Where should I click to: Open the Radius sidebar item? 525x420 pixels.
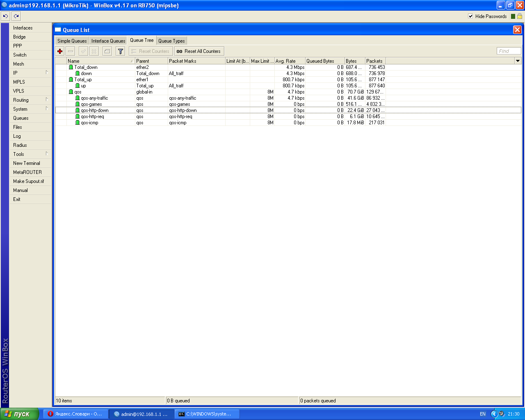coord(31,145)
